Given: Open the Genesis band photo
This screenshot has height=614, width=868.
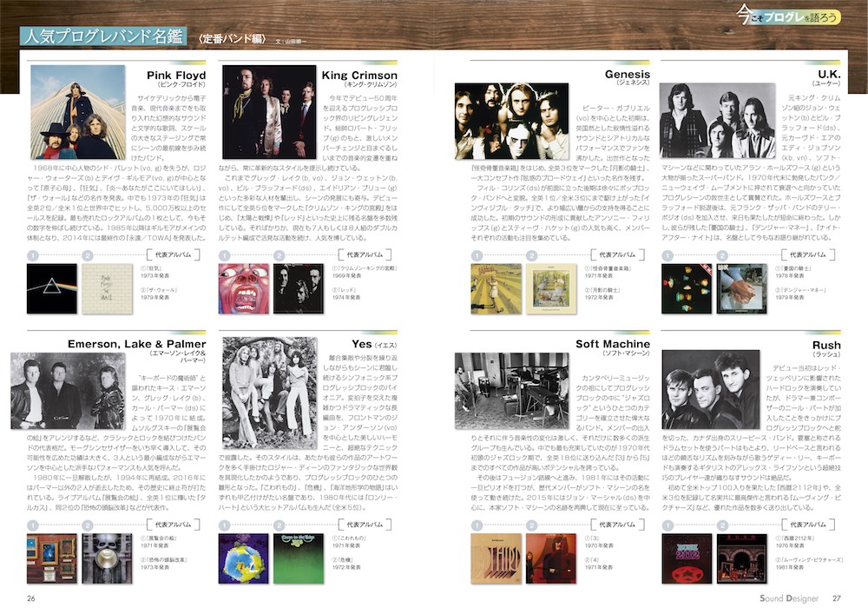Looking at the screenshot, I should point(511,122).
